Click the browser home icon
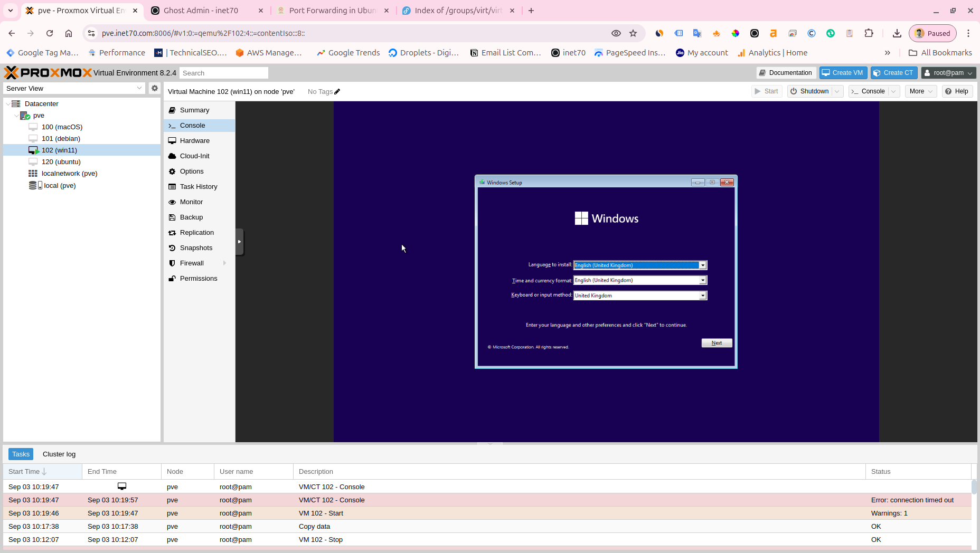Viewport: 980px width, 553px height. click(69, 33)
